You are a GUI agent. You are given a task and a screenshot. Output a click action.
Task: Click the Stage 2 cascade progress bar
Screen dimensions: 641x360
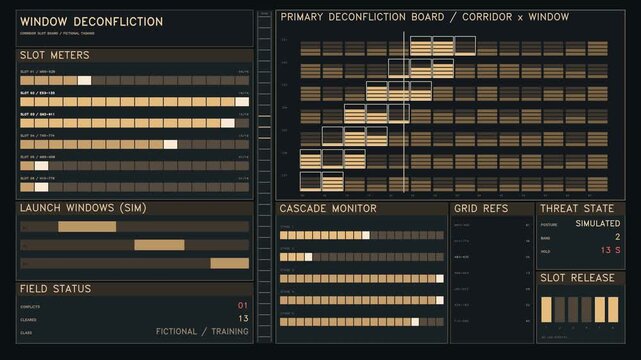(x=362, y=257)
